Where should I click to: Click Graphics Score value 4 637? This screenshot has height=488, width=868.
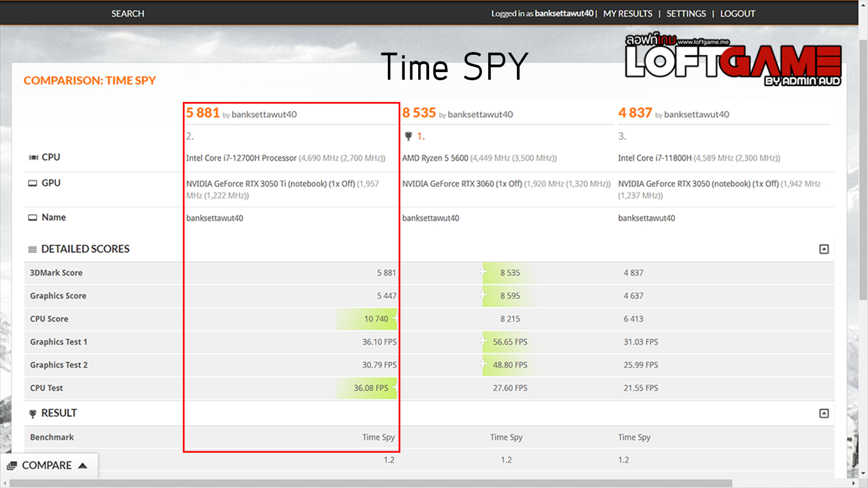[x=633, y=296]
